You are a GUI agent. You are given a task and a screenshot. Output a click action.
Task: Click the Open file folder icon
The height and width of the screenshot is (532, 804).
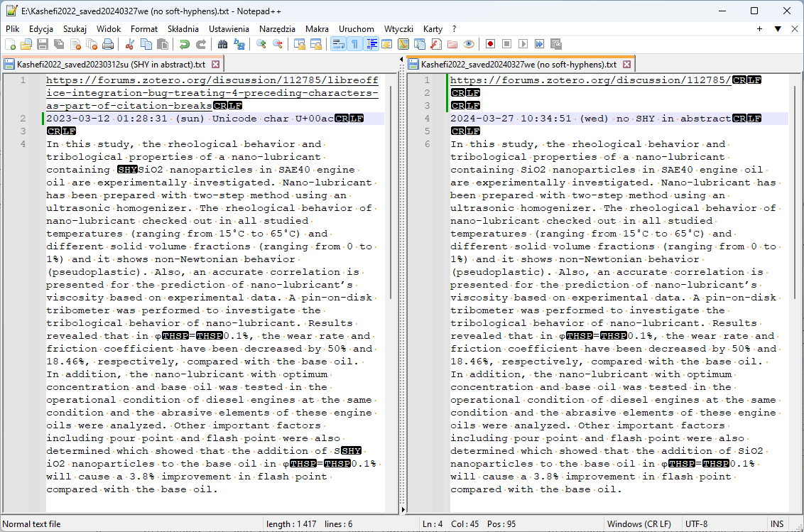pos(26,44)
